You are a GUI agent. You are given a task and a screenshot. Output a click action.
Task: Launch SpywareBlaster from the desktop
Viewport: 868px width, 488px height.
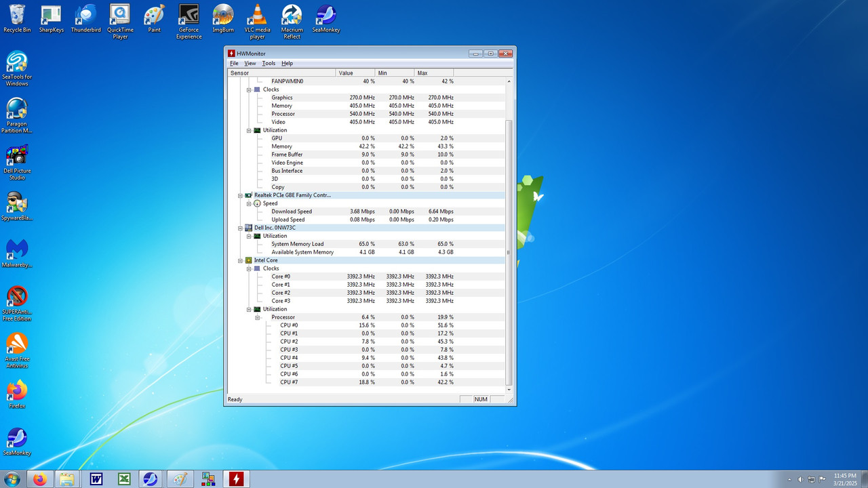[x=17, y=206]
